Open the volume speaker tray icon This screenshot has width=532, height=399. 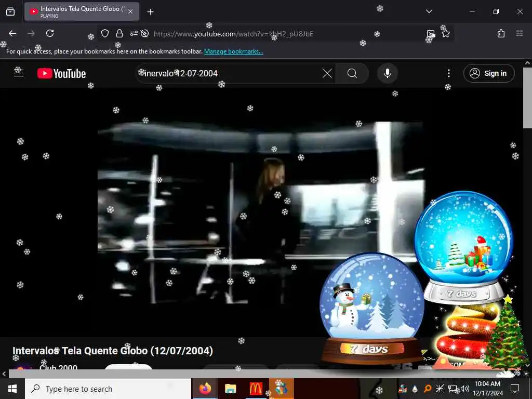tap(464, 389)
